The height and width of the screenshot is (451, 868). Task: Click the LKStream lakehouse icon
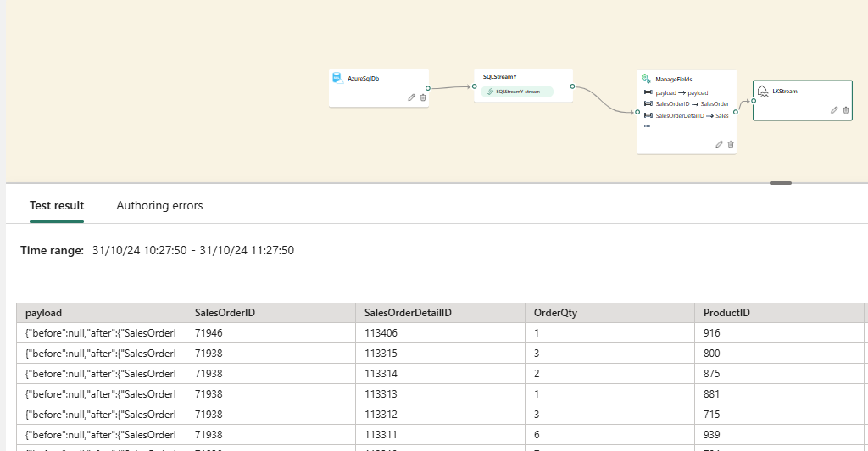tap(763, 92)
